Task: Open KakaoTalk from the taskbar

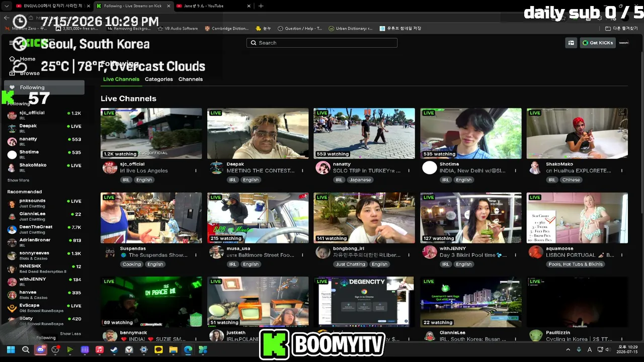Action: tap(158, 350)
